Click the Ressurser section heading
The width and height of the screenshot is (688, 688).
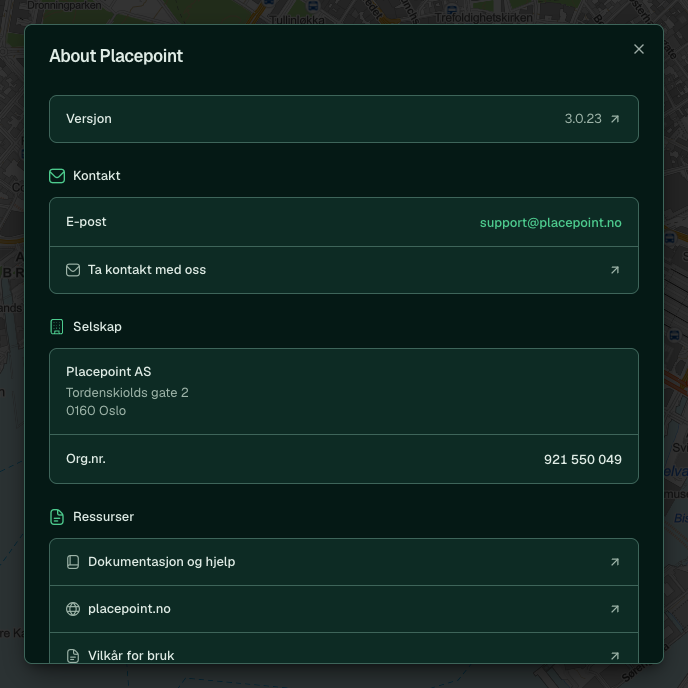[103, 517]
